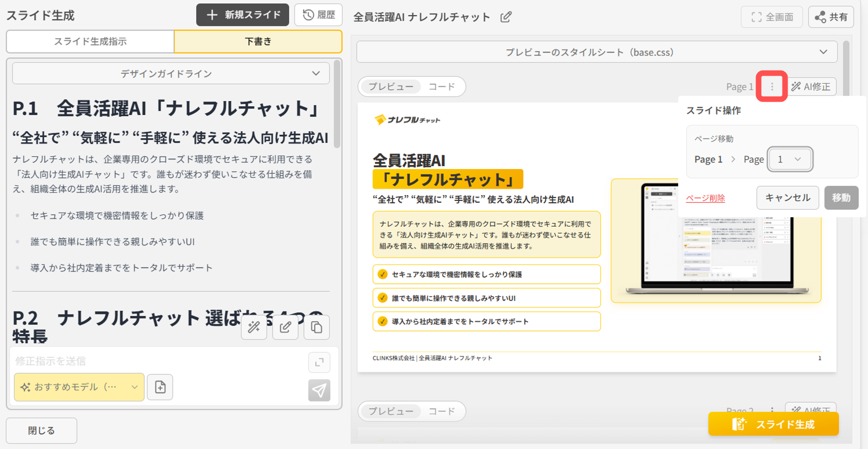Click the slide checkmark item 誰でも簡単に操作できる親しみやすいUI
This screenshot has height=449, width=868.
[487, 298]
